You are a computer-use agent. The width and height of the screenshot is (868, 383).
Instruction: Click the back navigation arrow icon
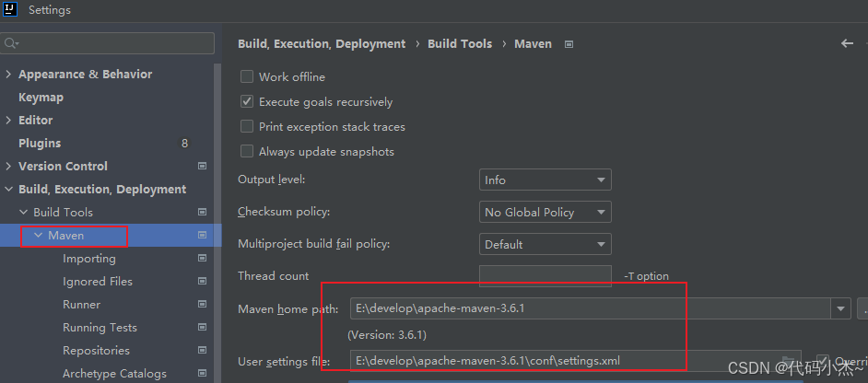pos(847,43)
